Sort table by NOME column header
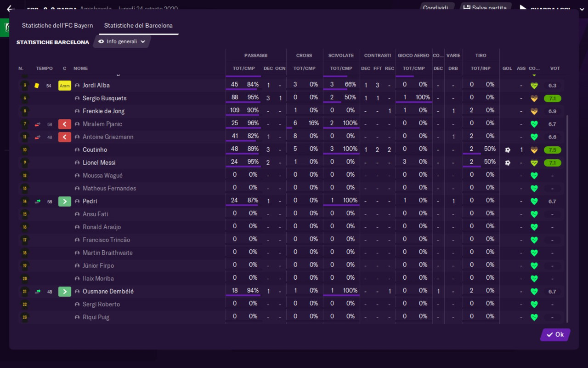This screenshot has width=588, height=368. click(80, 69)
